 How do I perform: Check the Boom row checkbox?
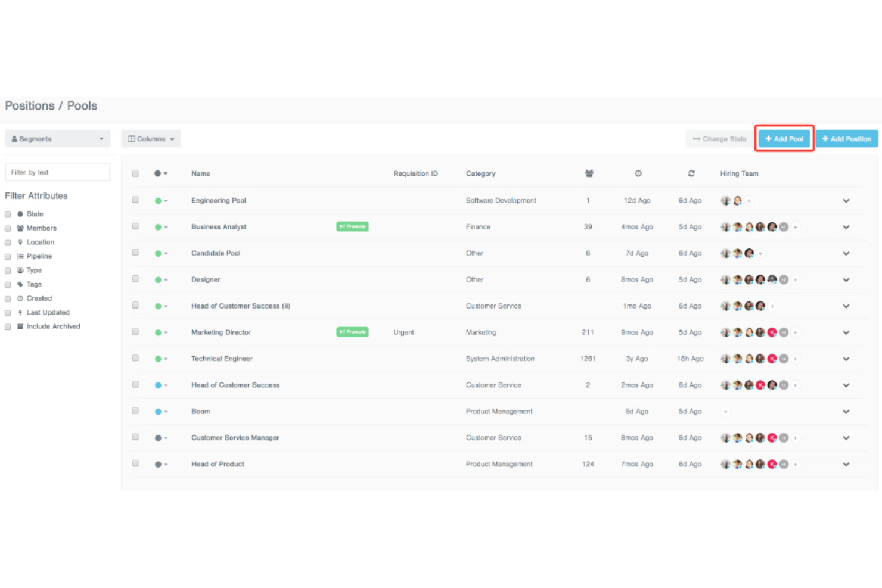(x=135, y=411)
